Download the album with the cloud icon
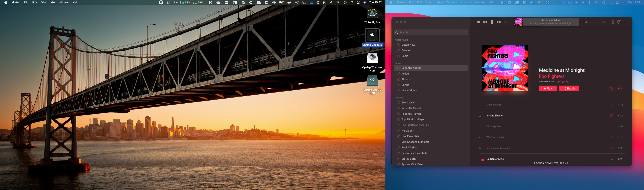644x190 pixels. pyautogui.click(x=611, y=89)
